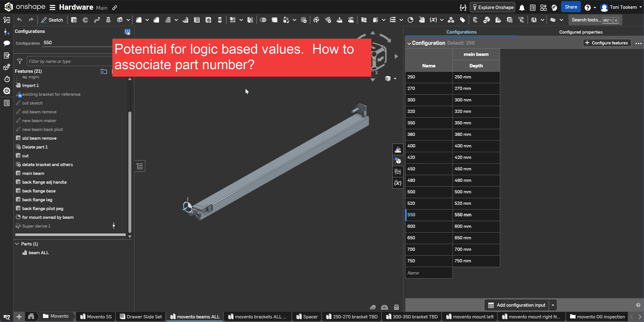This screenshot has height=322, width=644.
Task: Click the filter funnel icon
Action: coord(20,61)
